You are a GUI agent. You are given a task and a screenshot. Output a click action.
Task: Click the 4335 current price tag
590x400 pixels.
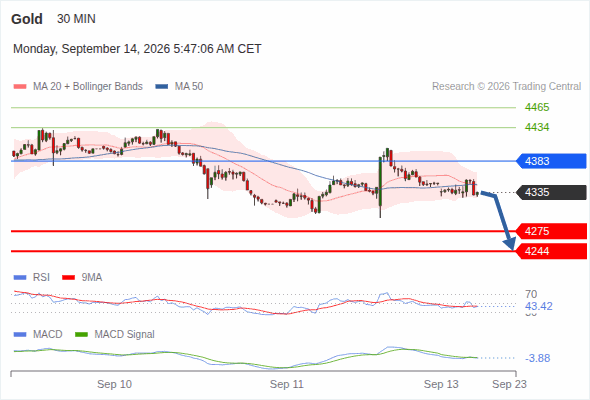click(x=551, y=192)
